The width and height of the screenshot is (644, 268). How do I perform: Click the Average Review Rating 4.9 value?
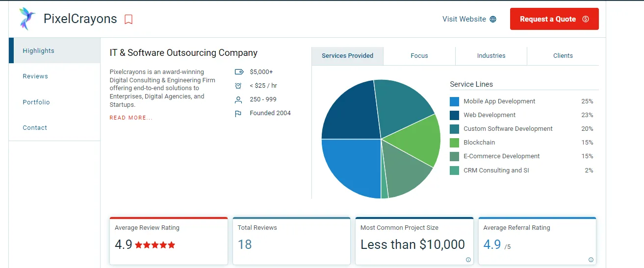(x=124, y=244)
